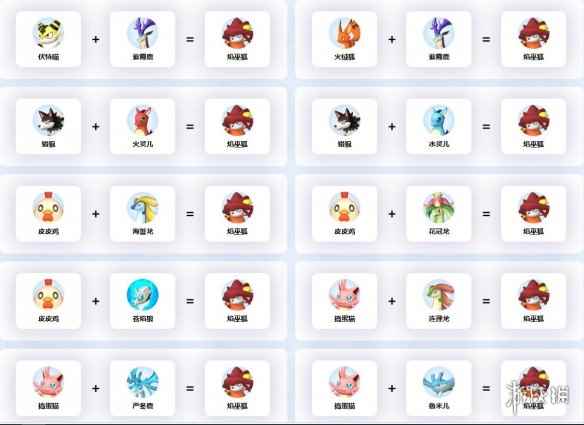Select the orange fox 火绒狐 icon
This screenshot has width=584, height=425.
pyautogui.click(x=345, y=33)
